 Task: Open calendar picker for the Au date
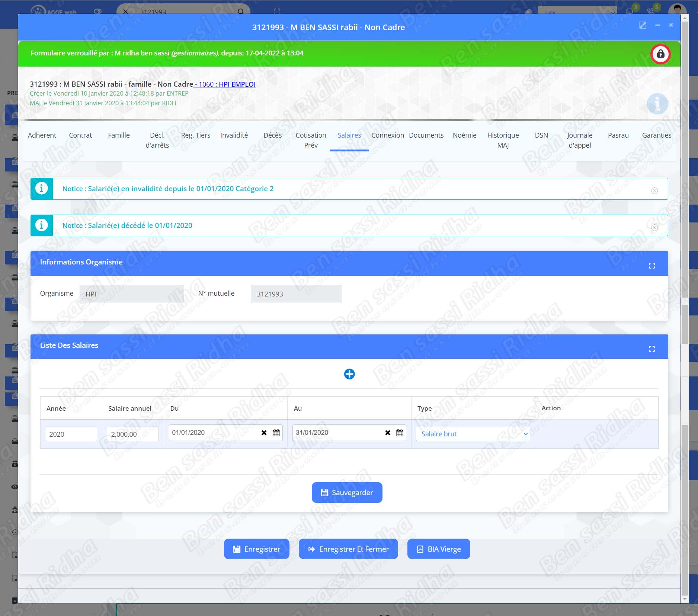(400, 433)
